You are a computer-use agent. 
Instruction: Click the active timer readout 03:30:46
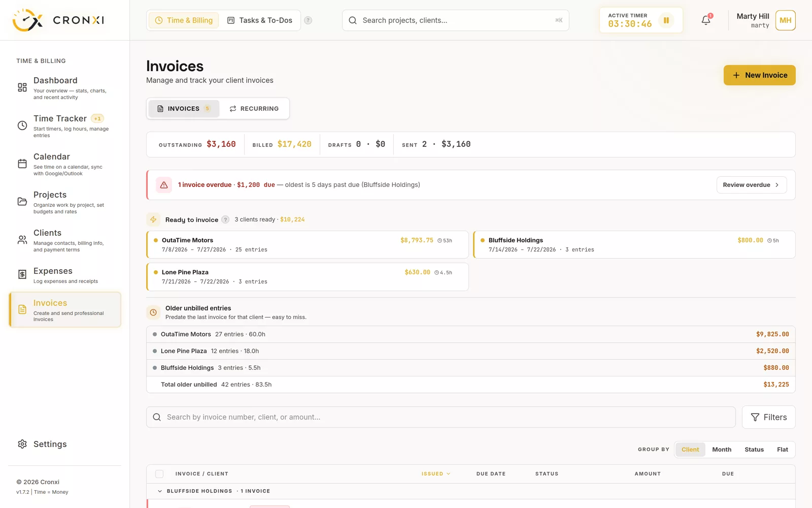[630, 24]
